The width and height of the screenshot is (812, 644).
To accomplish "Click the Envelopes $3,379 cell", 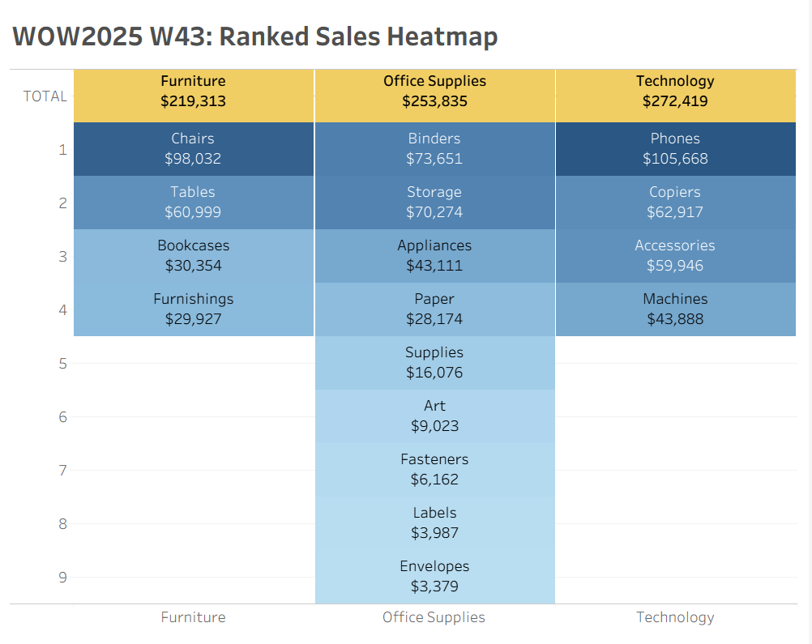I will coord(434,577).
